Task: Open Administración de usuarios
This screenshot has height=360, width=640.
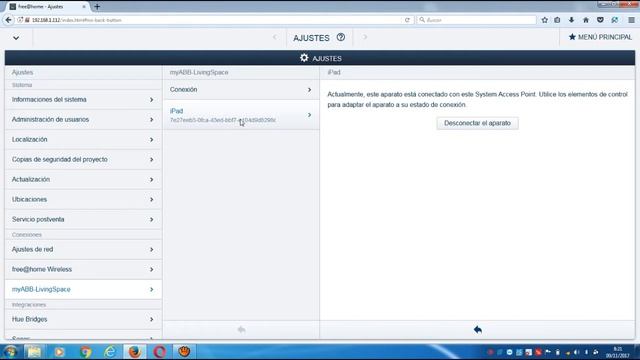Action: tap(83, 120)
